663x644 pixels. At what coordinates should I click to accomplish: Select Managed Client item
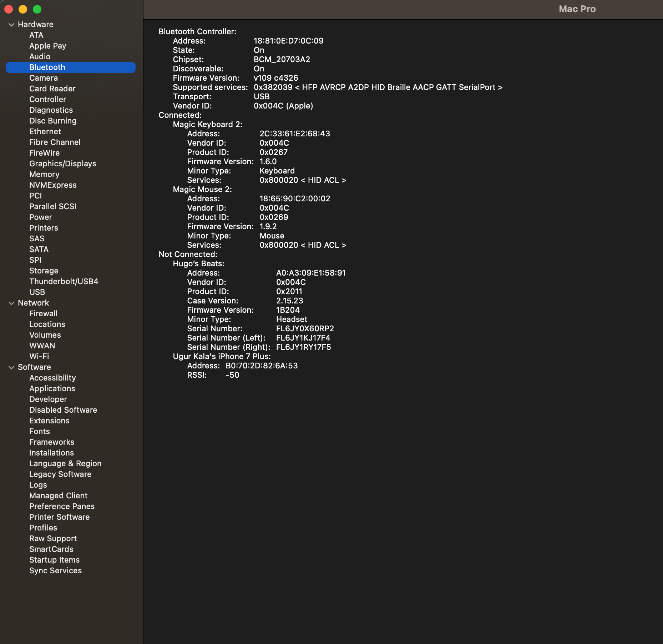pos(58,495)
